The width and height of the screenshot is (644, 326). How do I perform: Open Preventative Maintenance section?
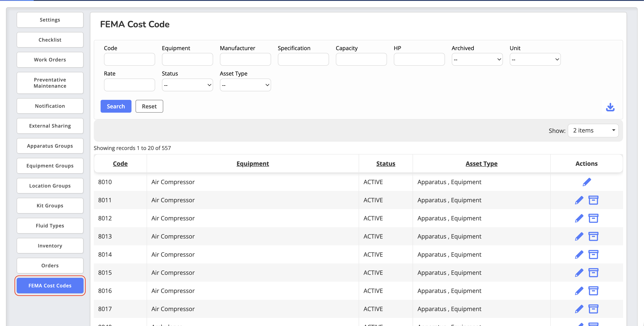(50, 83)
